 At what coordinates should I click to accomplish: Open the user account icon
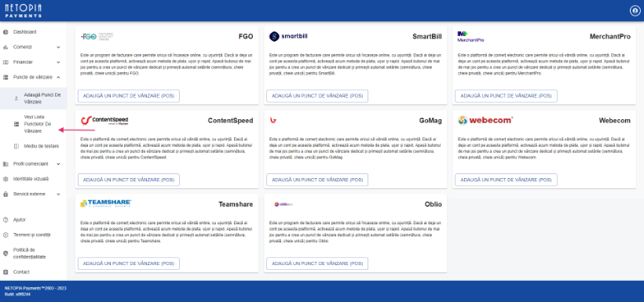635,11
